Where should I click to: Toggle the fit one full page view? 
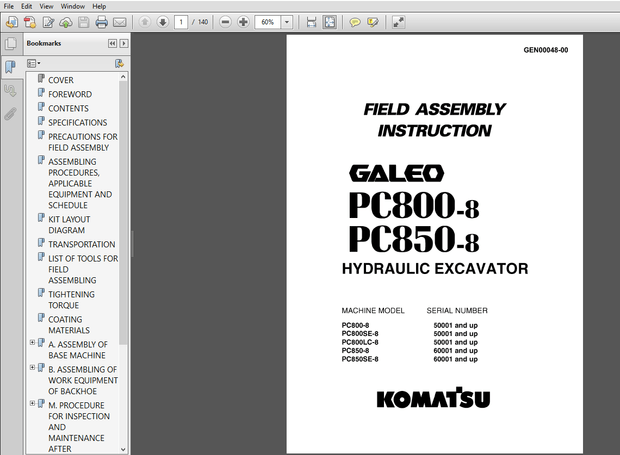(x=330, y=22)
